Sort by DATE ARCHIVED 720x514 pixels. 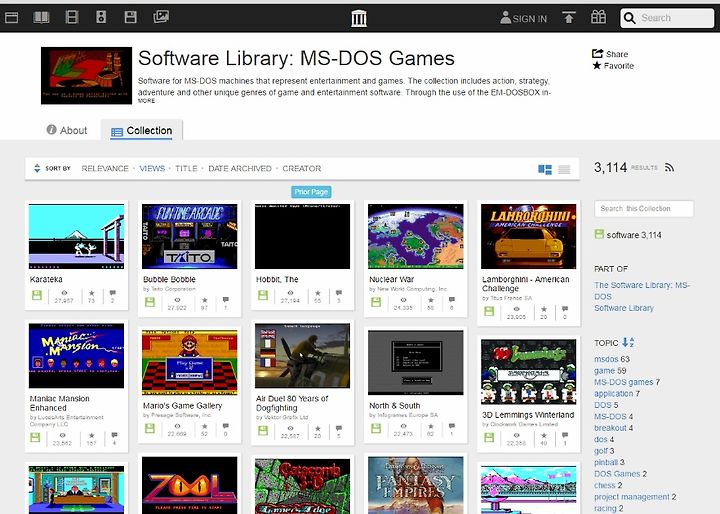[240, 169]
